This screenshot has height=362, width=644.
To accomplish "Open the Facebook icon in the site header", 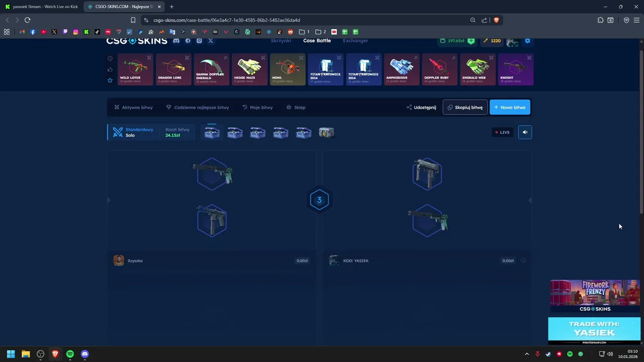I will (188, 41).
